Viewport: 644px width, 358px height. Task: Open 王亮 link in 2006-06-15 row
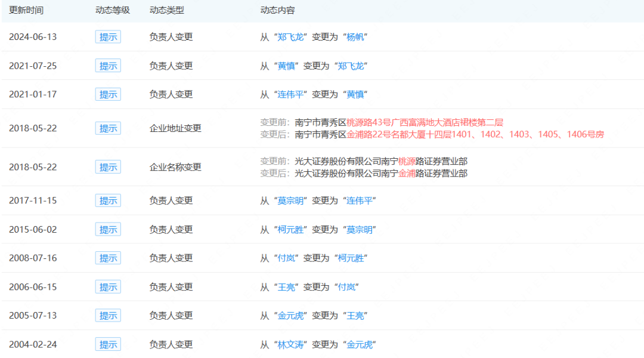(286, 287)
